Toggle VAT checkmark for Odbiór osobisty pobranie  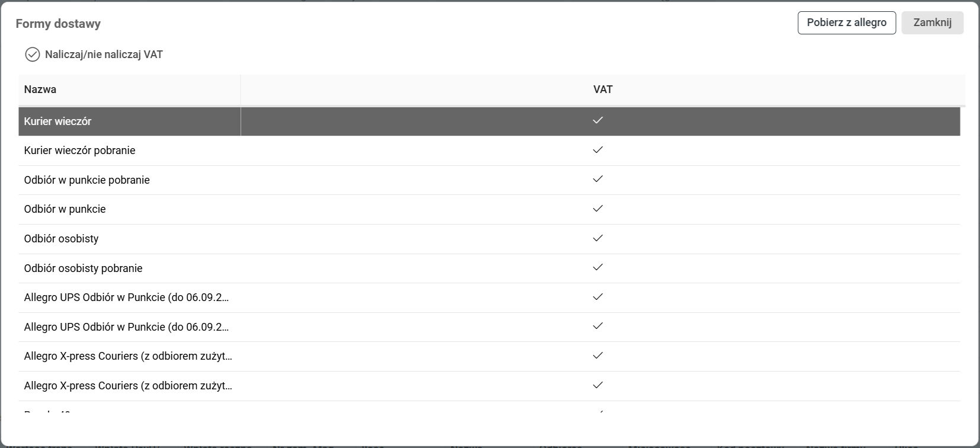[598, 267]
